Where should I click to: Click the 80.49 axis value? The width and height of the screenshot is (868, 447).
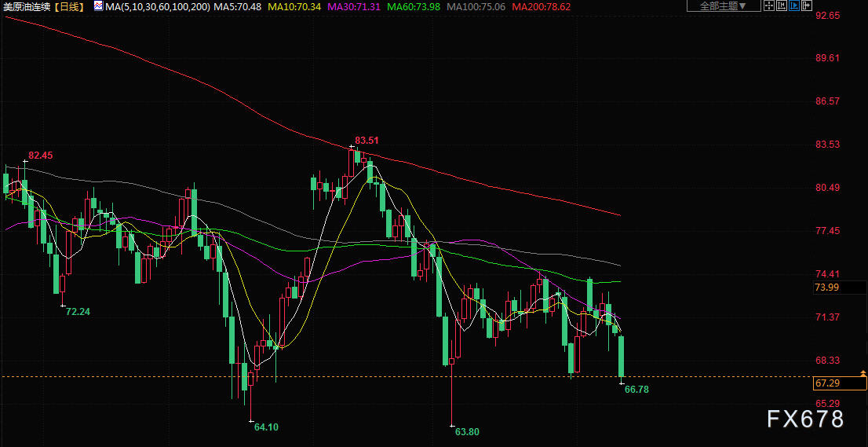point(828,188)
